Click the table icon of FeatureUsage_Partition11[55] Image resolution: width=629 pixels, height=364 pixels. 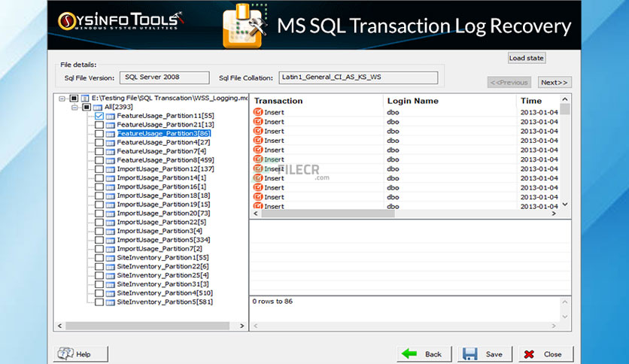[111, 116]
